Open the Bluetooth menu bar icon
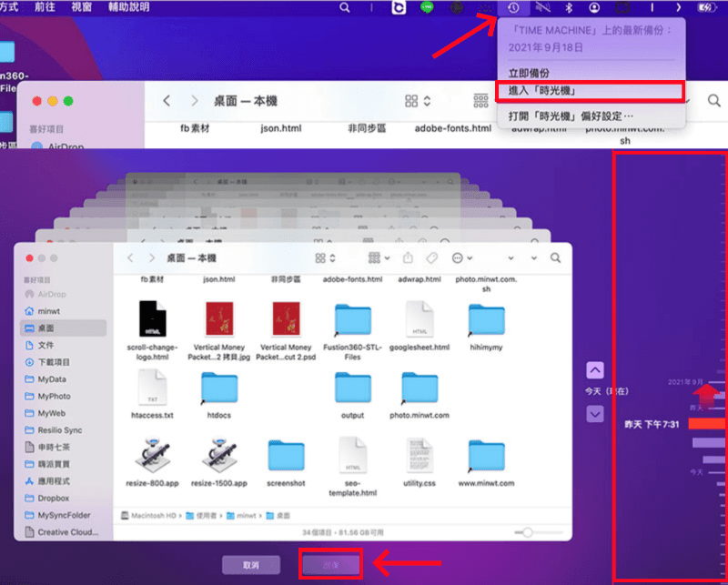The image size is (728, 585). coord(568,7)
